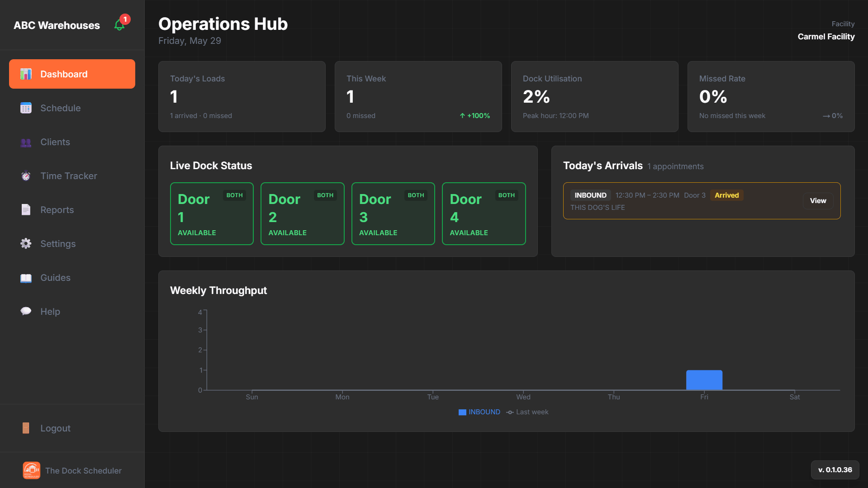Click the +100% weekly change indicator
Image resolution: width=868 pixels, height=488 pixels.
pyautogui.click(x=475, y=116)
